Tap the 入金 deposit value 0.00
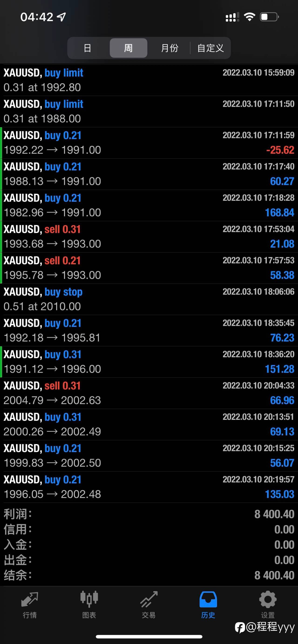 284,545
